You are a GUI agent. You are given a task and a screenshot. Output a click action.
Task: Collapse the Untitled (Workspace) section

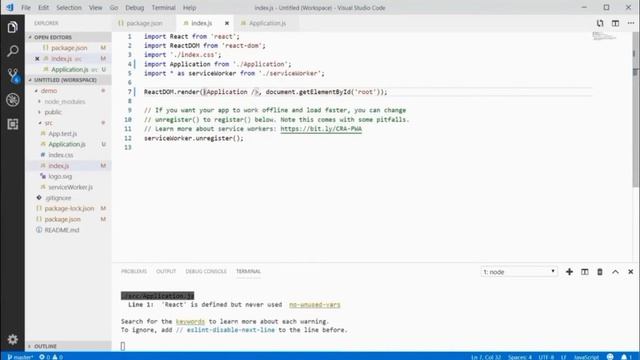click(68, 80)
